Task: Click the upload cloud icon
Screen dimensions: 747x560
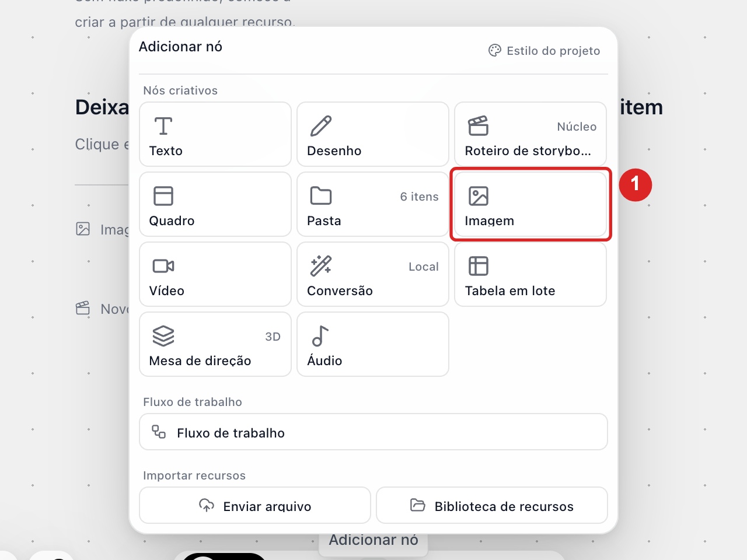Action: coord(207,505)
